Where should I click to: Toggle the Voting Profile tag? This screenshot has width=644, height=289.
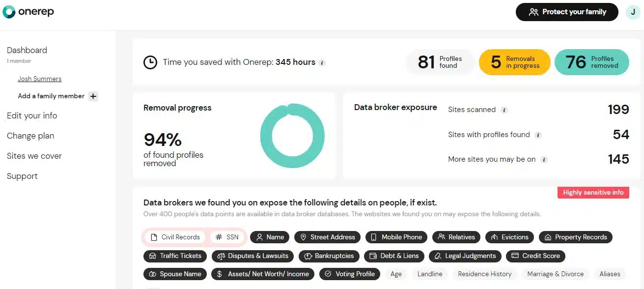[350, 274]
